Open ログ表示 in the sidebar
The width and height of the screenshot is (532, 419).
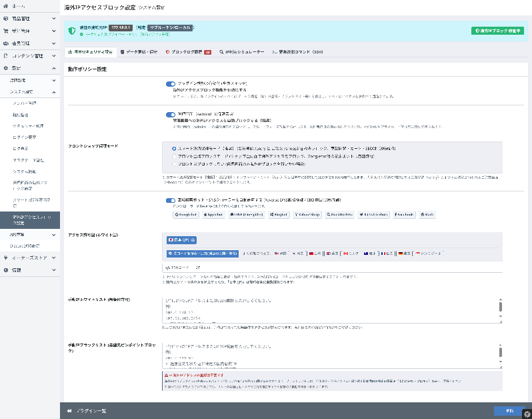21,149
